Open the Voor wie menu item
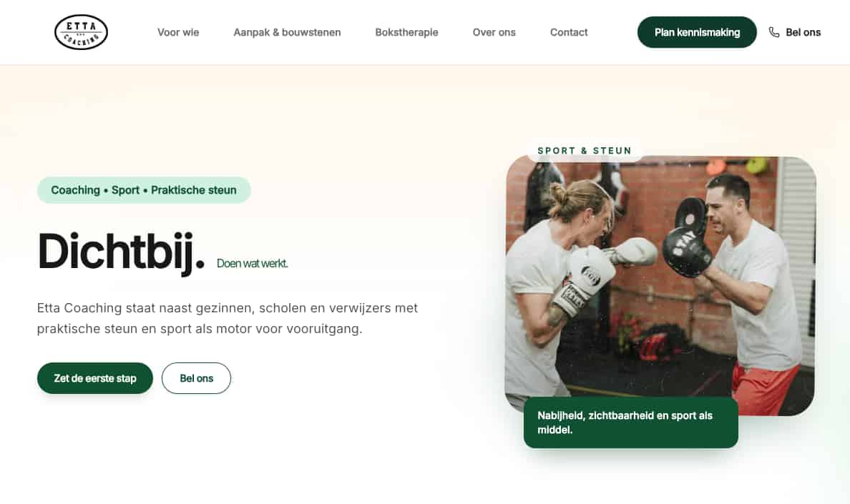The width and height of the screenshot is (850, 504). coord(178,32)
